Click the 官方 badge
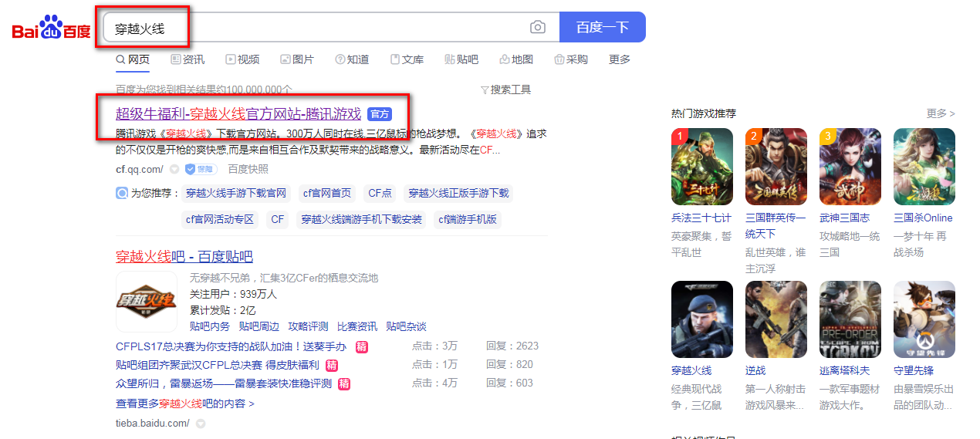Viewport: 980px width, 439px height. point(379,114)
